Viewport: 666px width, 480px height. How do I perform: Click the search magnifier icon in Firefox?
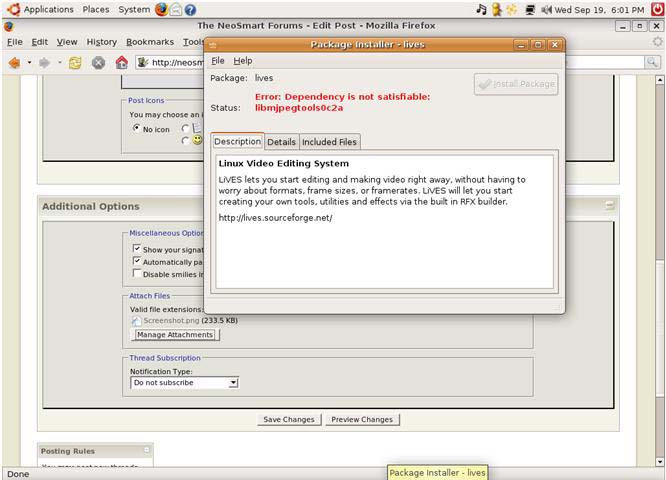coord(652,62)
